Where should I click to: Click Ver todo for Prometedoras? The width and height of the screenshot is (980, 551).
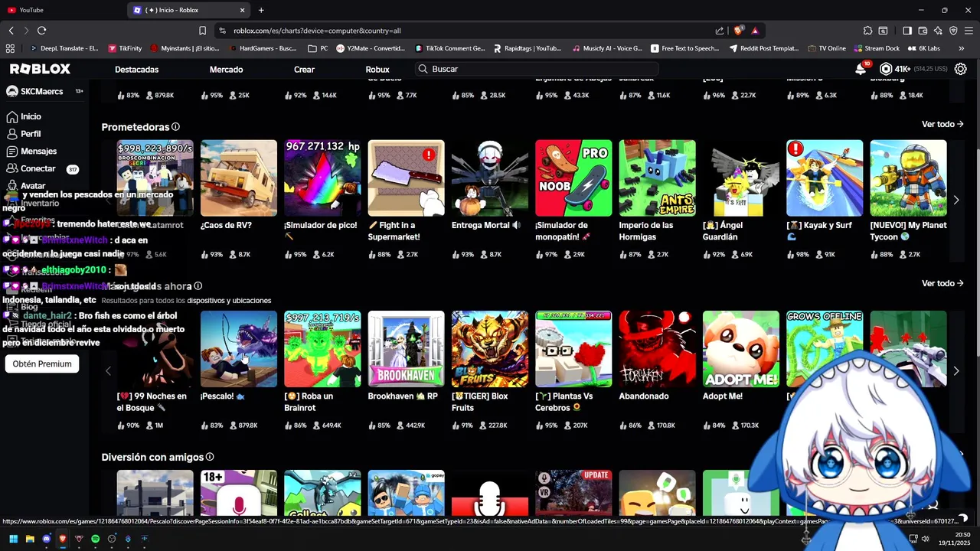click(x=942, y=124)
